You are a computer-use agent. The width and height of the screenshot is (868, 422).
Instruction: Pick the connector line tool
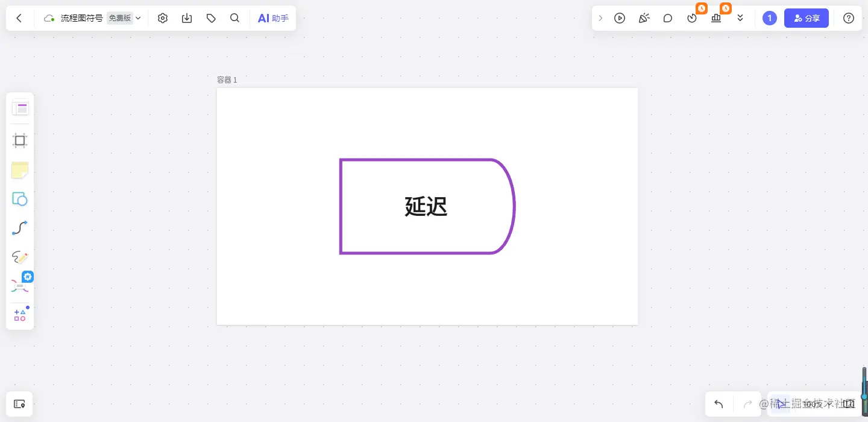(x=20, y=228)
